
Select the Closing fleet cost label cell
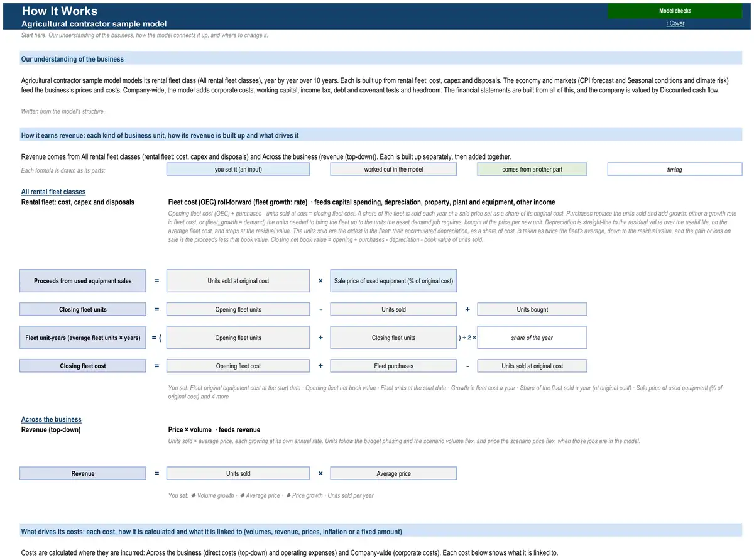point(83,366)
